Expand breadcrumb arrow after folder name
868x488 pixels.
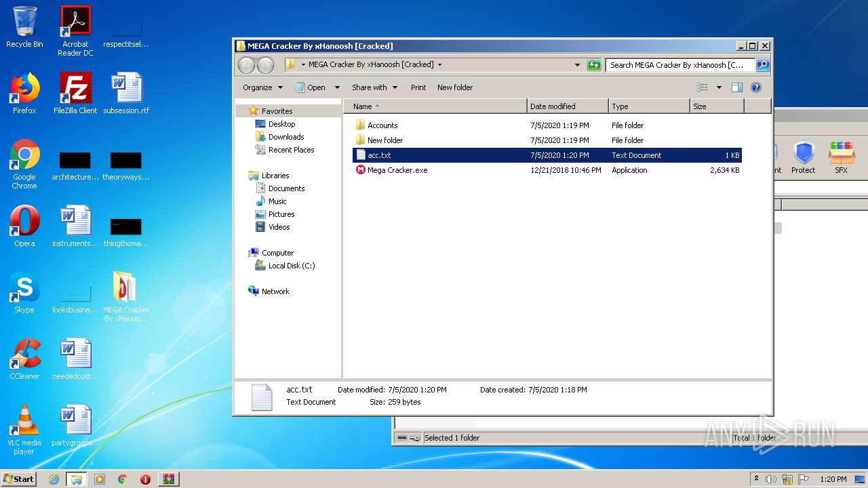(x=439, y=65)
